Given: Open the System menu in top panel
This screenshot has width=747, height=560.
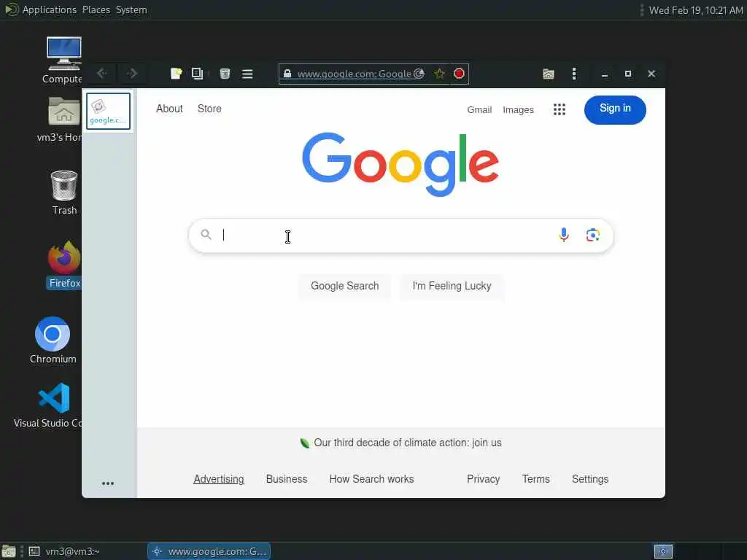Looking at the screenshot, I should [131, 9].
